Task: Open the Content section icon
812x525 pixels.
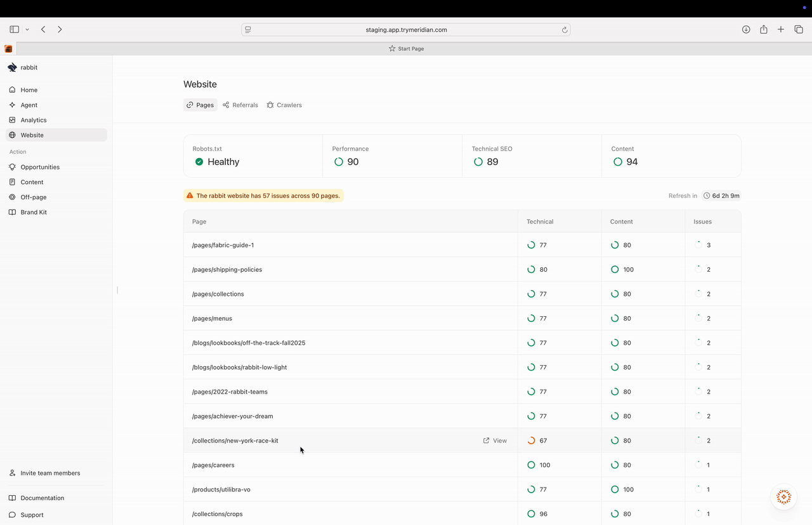Action: coord(12,182)
